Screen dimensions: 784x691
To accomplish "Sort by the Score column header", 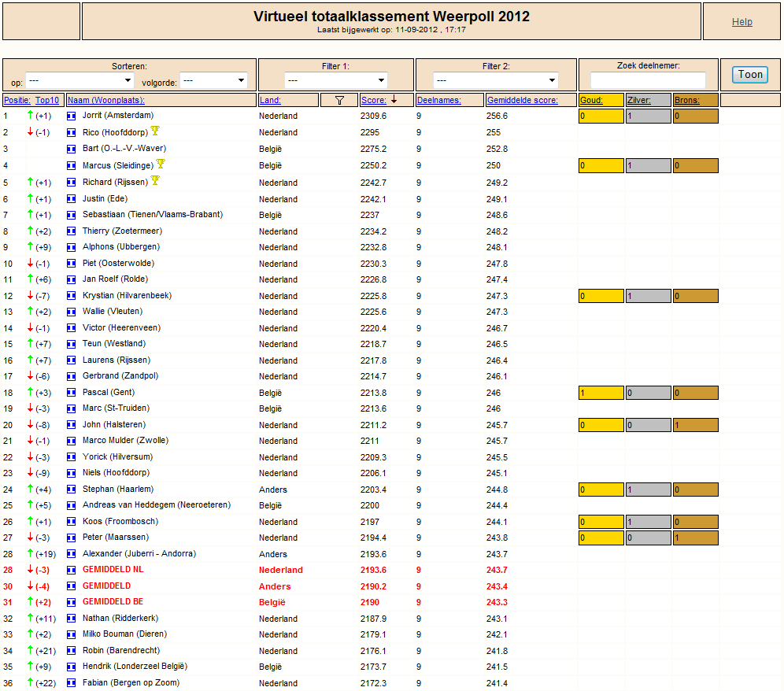I will 373,100.
